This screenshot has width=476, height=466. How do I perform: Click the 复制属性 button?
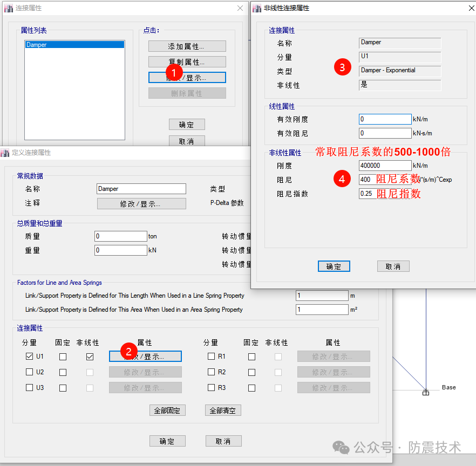[187, 61]
